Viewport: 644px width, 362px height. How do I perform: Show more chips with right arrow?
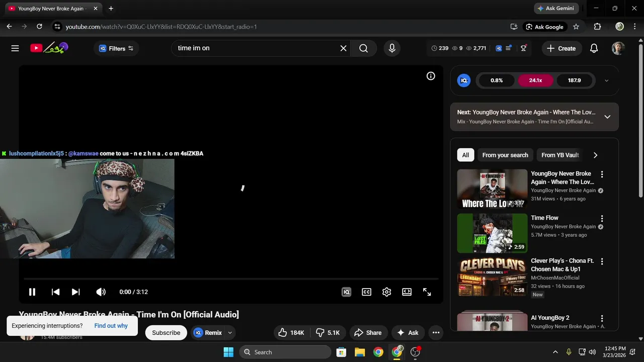click(x=595, y=155)
